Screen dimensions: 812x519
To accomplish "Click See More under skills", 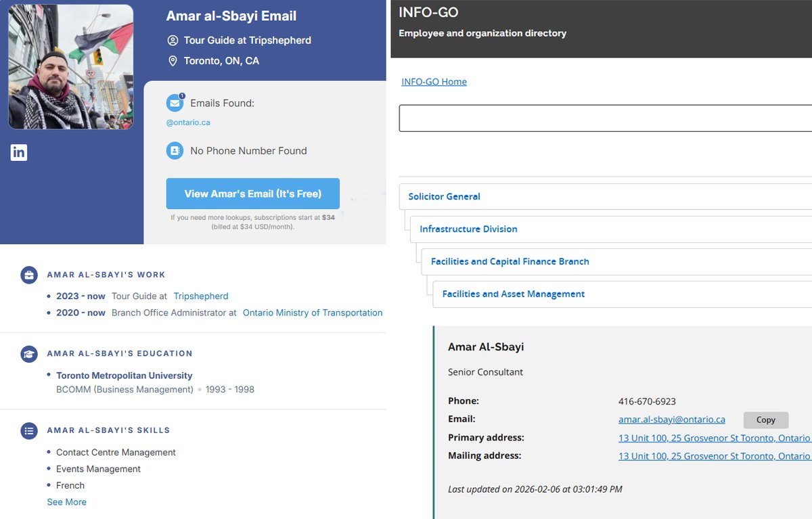I will tap(66, 502).
